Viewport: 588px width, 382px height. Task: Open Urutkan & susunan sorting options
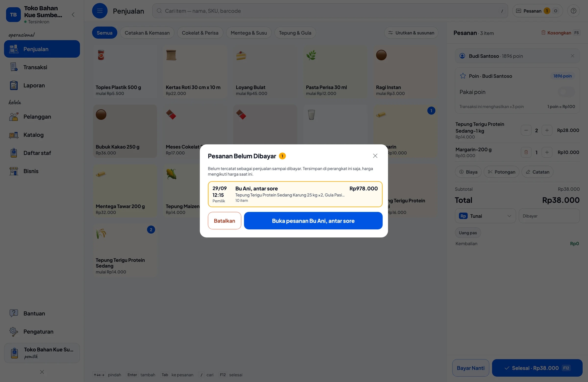click(x=411, y=33)
